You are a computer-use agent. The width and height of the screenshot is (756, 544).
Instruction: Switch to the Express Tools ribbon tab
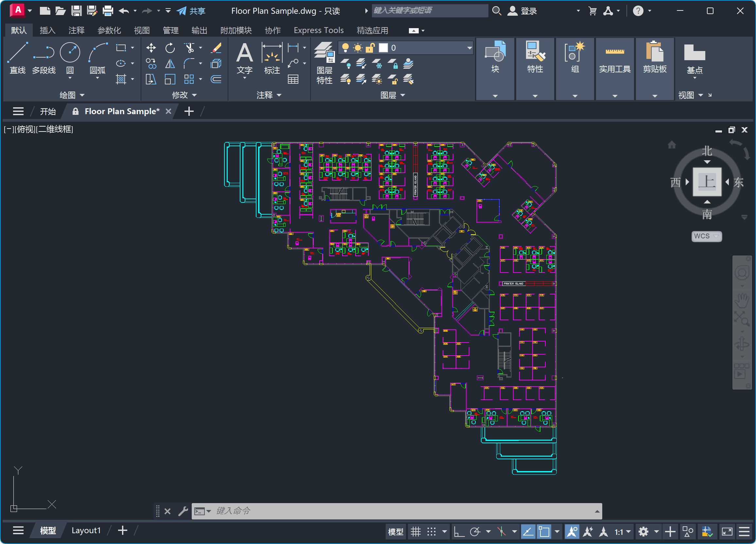click(x=318, y=30)
